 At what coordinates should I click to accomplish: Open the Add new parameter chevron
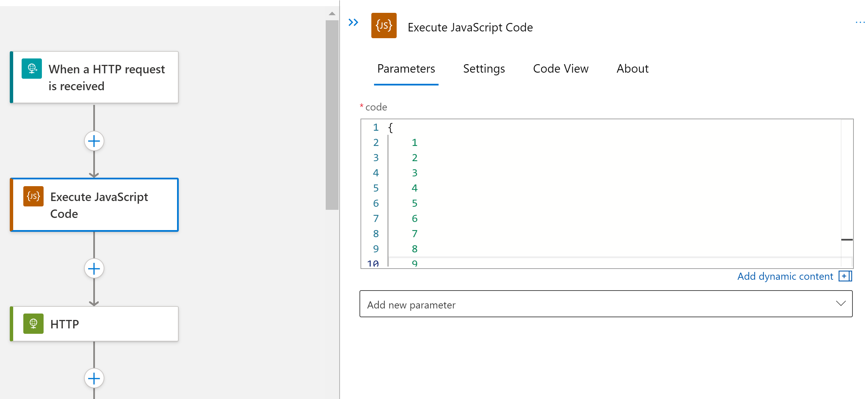(841, 304)
